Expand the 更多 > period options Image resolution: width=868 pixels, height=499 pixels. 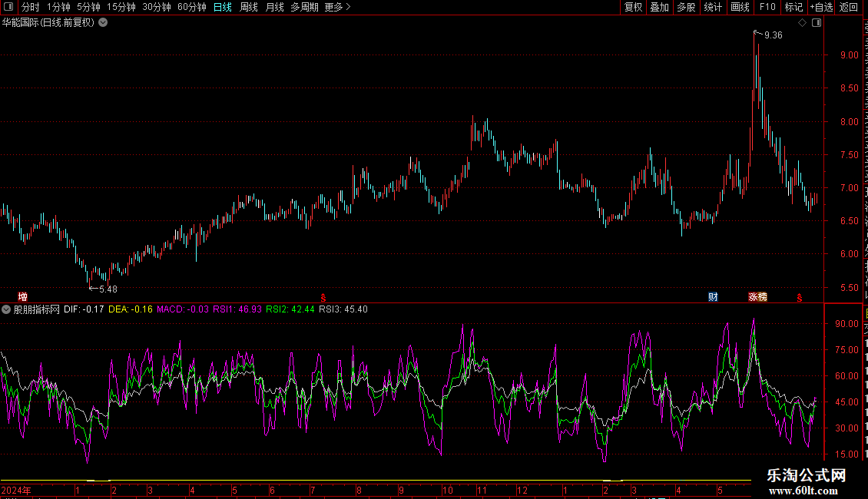point(338,7)
